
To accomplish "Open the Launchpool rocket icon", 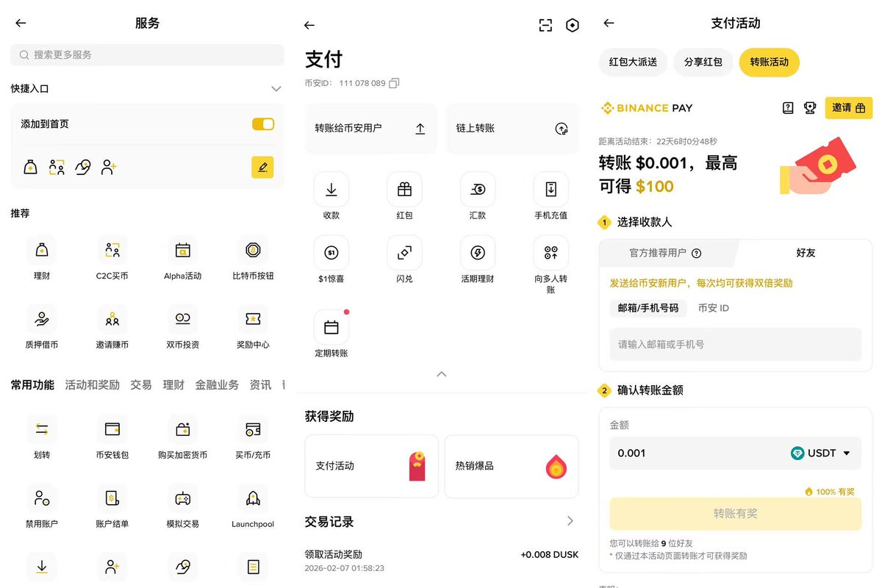I will [x=253, y=498].
